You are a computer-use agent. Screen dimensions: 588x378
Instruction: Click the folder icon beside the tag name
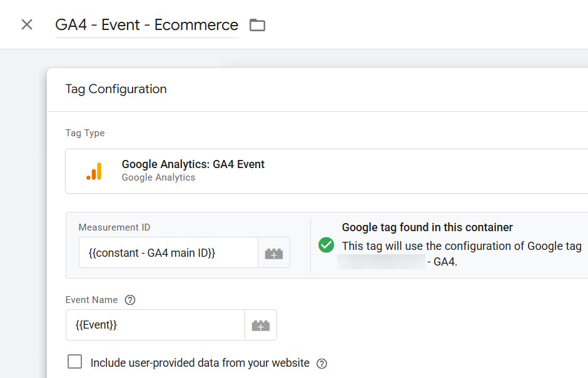[x=257, y=25]
